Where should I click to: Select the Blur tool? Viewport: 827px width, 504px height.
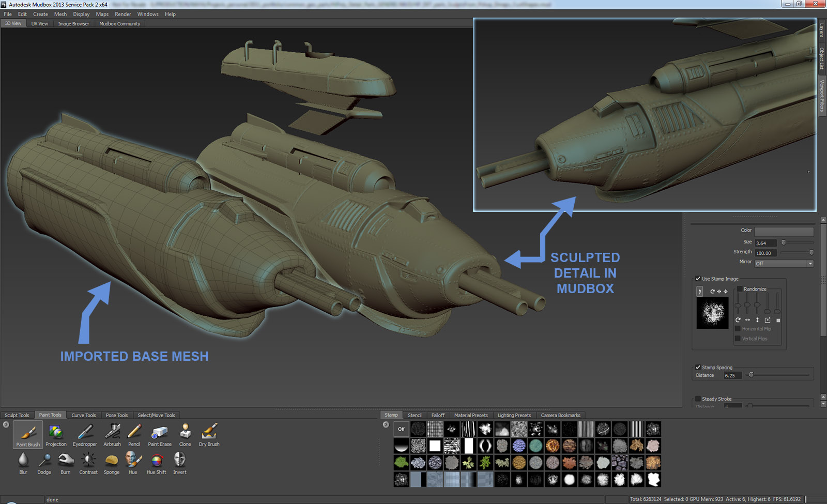click(23, 463)
